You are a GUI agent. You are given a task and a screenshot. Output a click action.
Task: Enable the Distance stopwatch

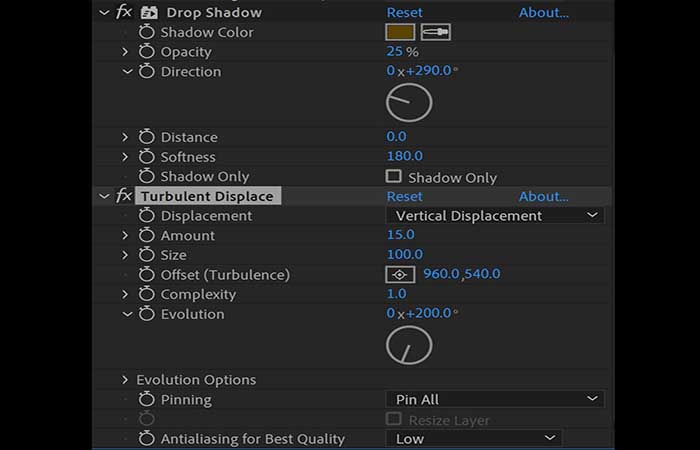pos(146,137)
